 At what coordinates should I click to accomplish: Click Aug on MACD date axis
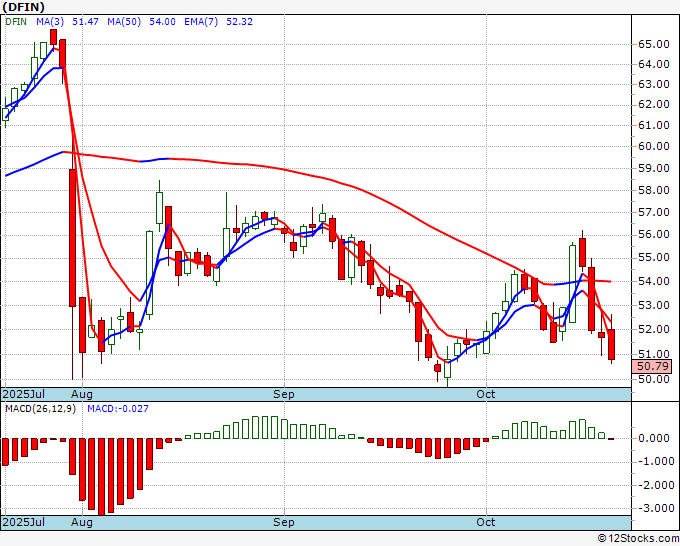tap(82, 522)
